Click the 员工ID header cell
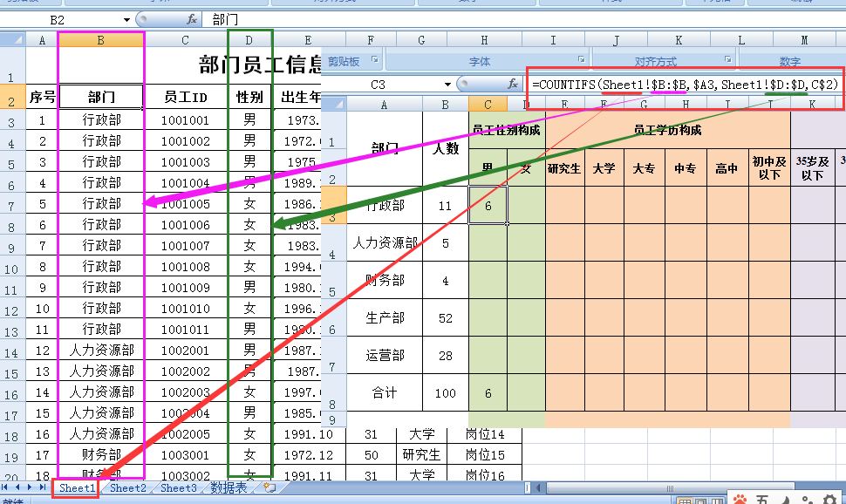This screenshot has height=504, width=846. 185,97
